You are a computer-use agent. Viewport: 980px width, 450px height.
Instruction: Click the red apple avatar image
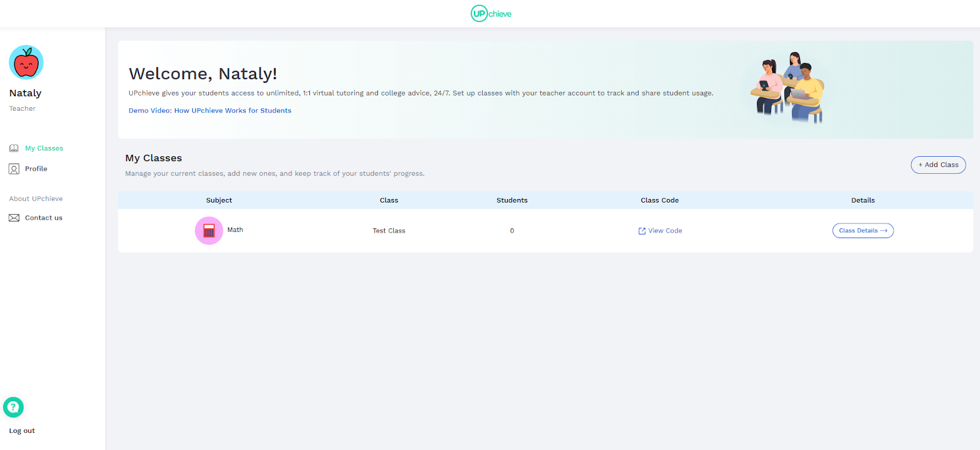click(x=26, y=62)
